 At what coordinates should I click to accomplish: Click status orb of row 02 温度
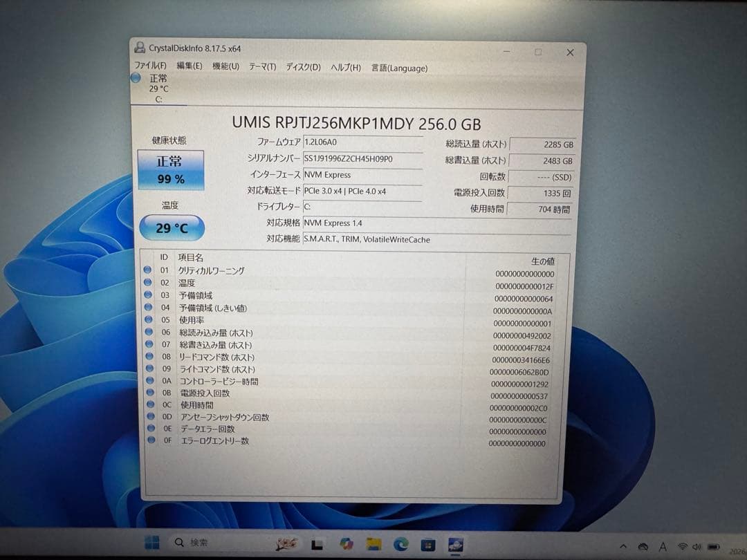coord(148,282)
